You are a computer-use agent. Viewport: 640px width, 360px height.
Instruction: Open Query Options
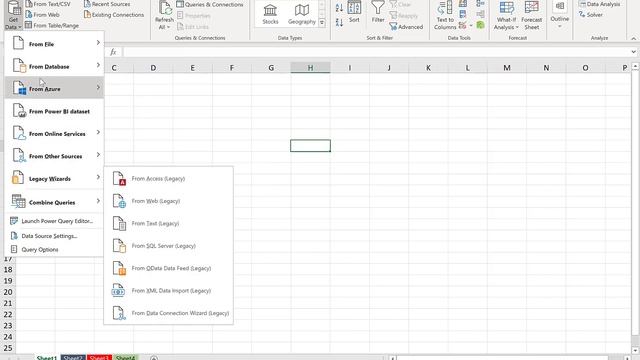tap(54, 249)
